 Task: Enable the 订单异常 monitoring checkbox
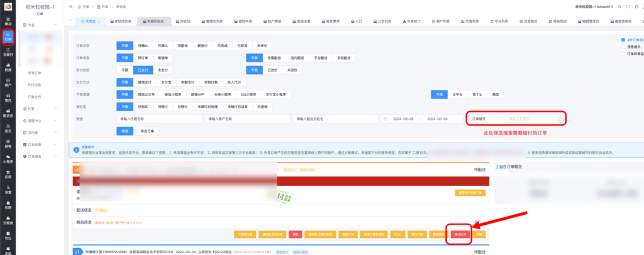pos(623,53)
